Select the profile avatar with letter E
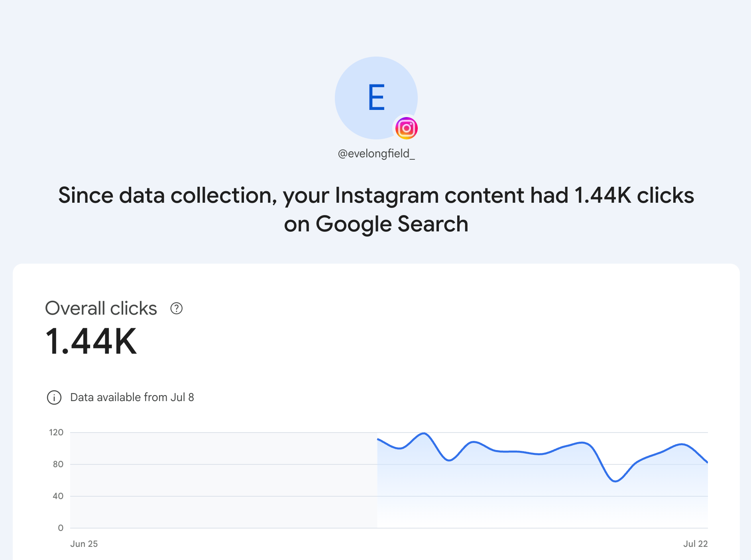This screenshot has width=751, height=560. (x=376, y=98)
